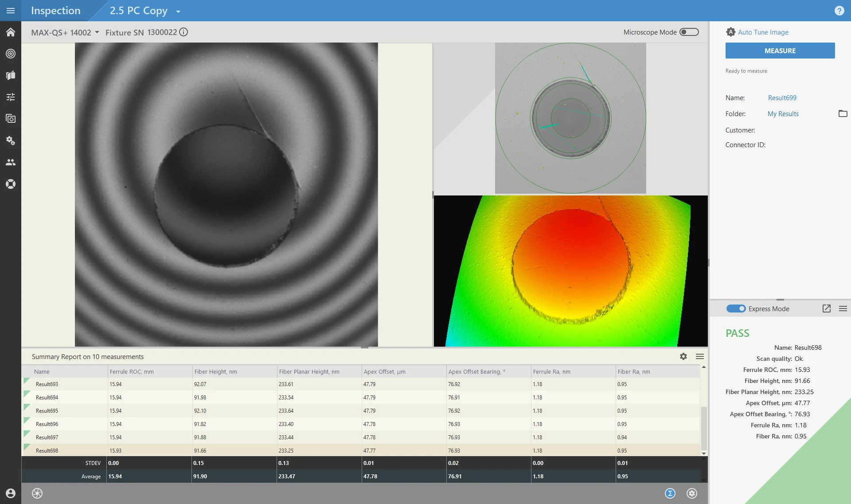This screenshot has width=851, height=504.
Task: Disable the Express Mode toggle
Action: pyautogui.click(x=735, y=309)
